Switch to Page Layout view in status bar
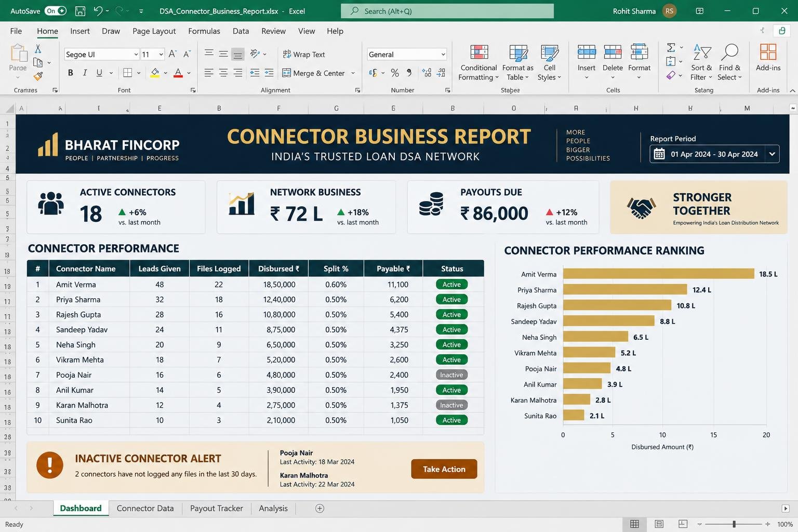 click(659, 524)
